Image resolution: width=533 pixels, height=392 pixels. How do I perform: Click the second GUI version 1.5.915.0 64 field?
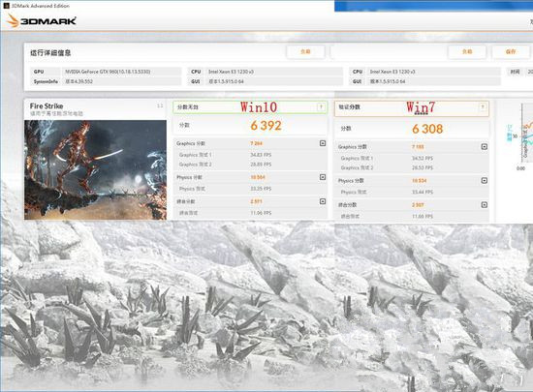434,81
